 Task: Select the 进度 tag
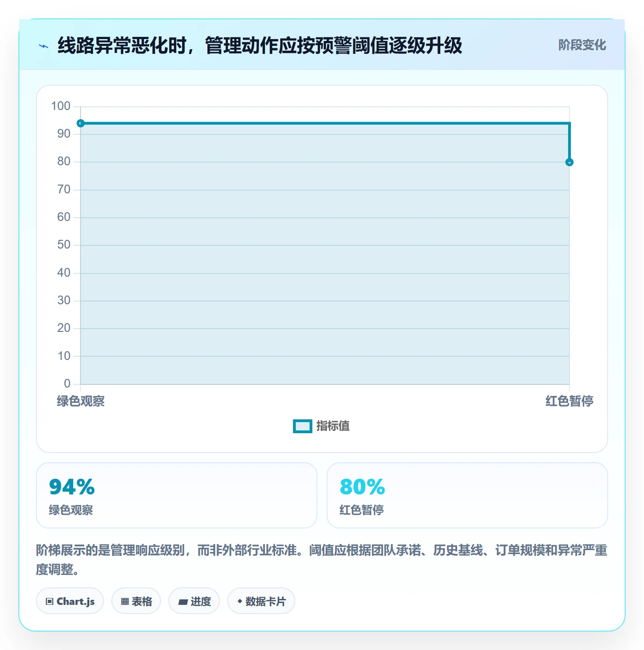click(x=194, y=601)
